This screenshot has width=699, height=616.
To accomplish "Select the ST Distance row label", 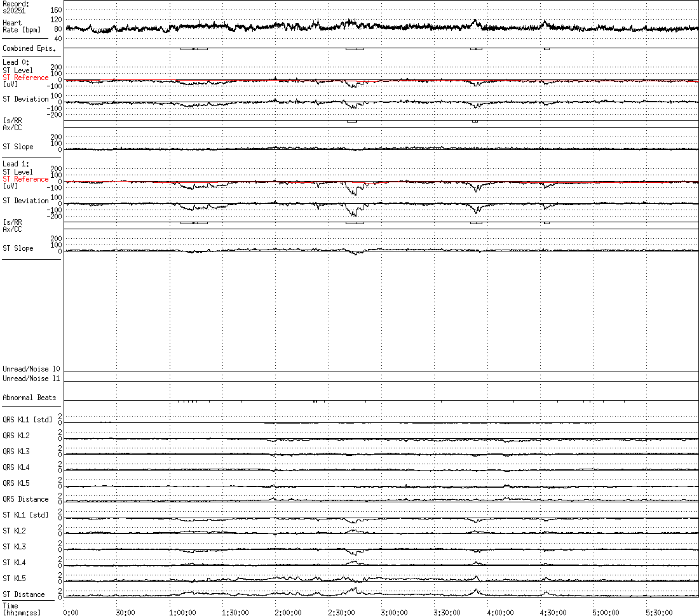I will [24, 594].
